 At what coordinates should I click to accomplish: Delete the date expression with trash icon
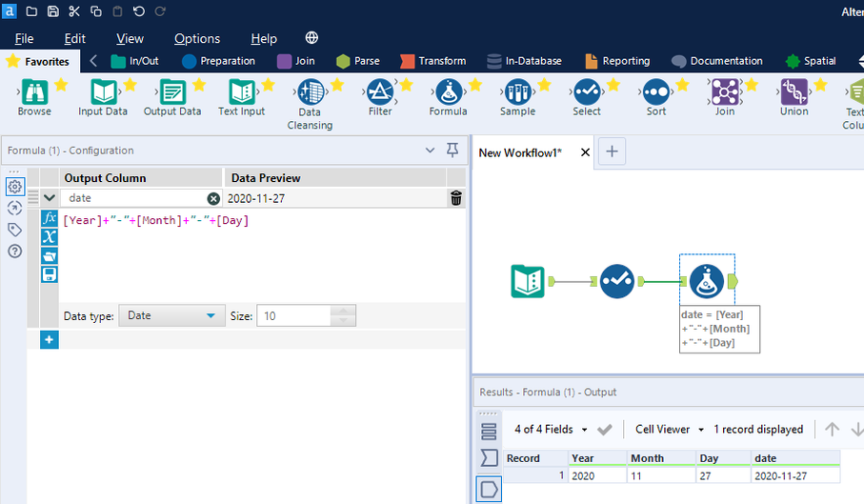(455, 198)
